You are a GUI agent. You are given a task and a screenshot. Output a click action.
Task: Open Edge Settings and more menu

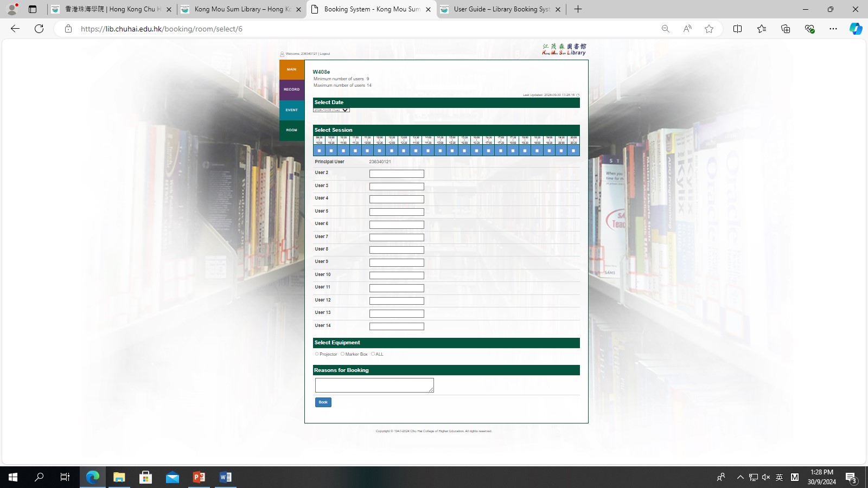(833, 29)
